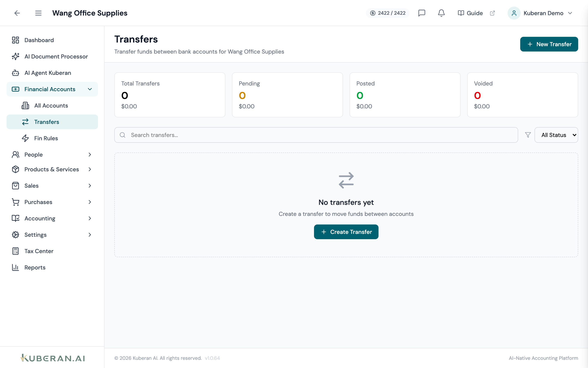Click the People icon
Viewport: 588px width, 368px height.
tap(16, 155)
